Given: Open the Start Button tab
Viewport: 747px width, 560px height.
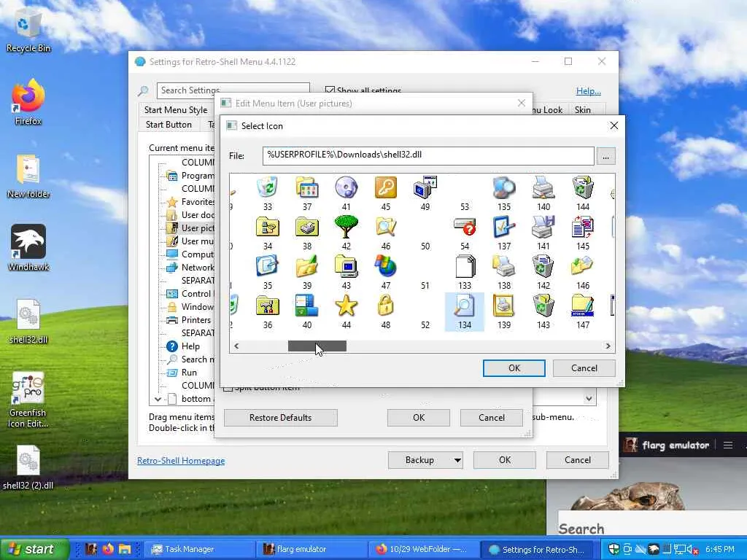Looking at the screenshot, I should pyautogui.click(x=169, y=125).
